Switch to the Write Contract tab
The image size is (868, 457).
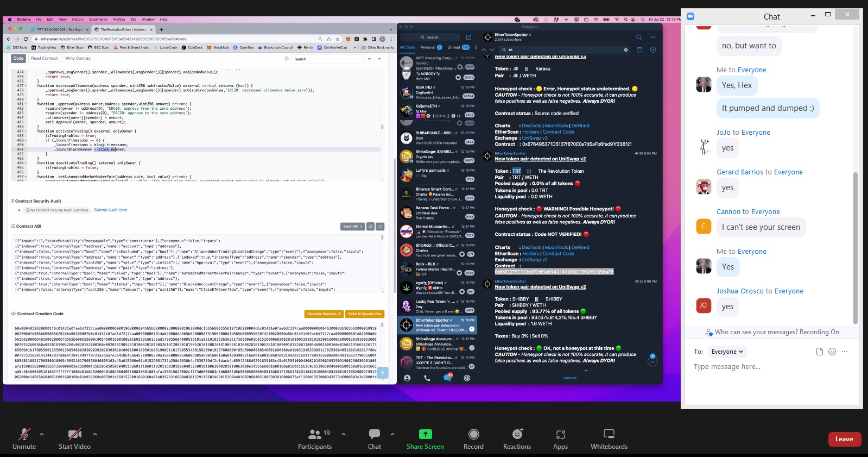pos(78,58)
